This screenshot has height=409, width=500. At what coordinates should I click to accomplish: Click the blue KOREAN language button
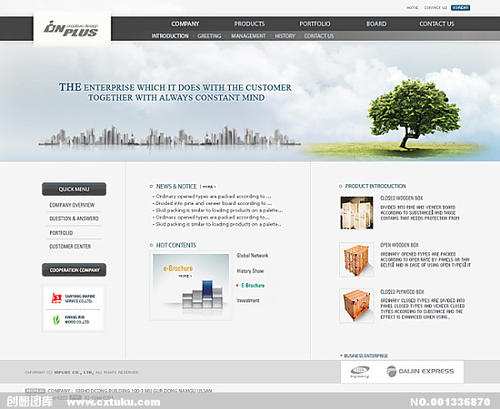tap(460, 8)
